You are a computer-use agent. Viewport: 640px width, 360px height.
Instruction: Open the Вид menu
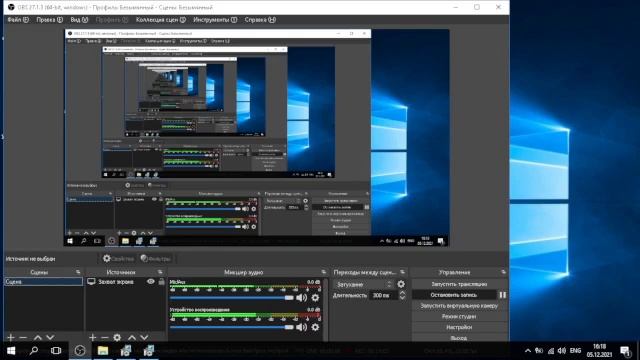point(79,20)
